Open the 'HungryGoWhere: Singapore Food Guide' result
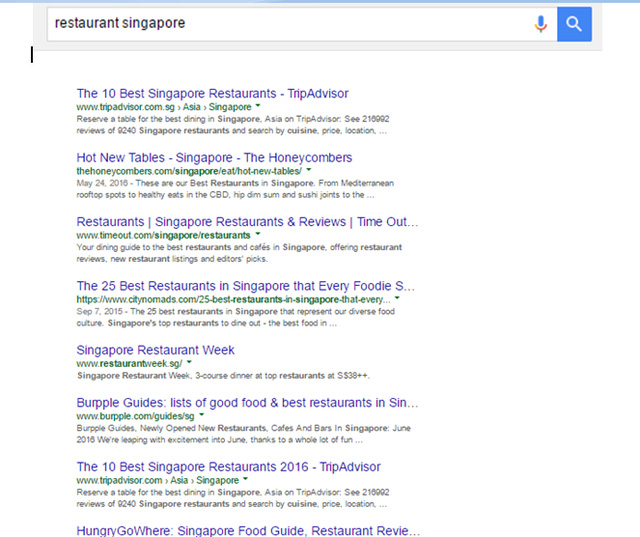The height and width of the screenshot is (537, 640). pyautogui.click(x=248, y=530)
